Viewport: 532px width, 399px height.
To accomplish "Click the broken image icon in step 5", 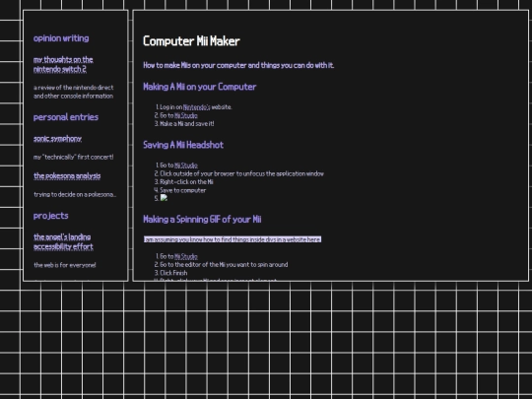I will tap(164, 198).
